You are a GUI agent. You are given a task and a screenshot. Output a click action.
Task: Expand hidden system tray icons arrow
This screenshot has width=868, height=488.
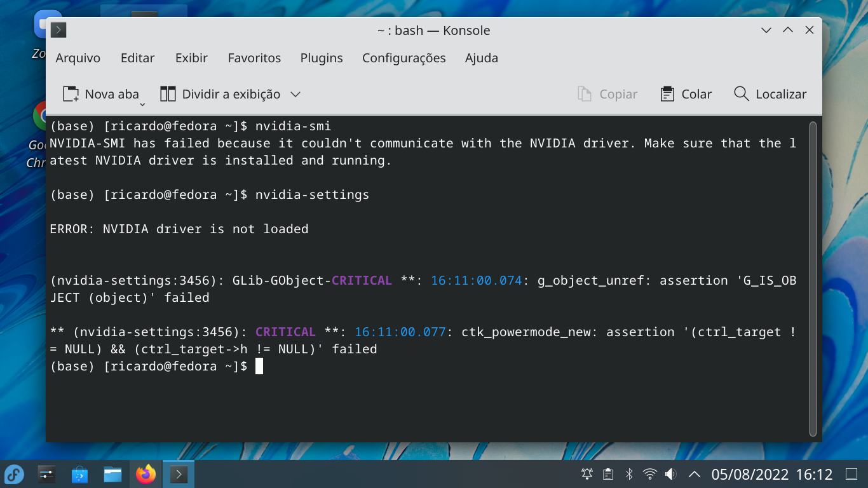click(695, 474)
